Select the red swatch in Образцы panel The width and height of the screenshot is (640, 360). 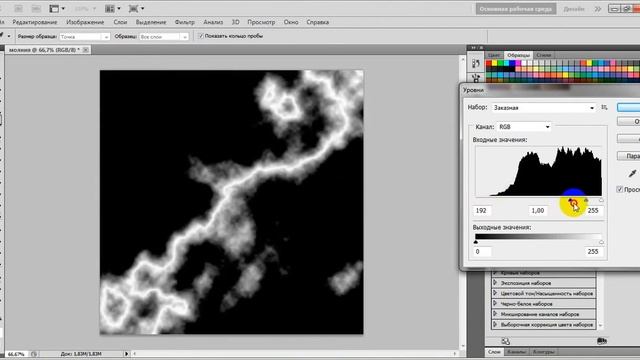click(x=489, y=63)
